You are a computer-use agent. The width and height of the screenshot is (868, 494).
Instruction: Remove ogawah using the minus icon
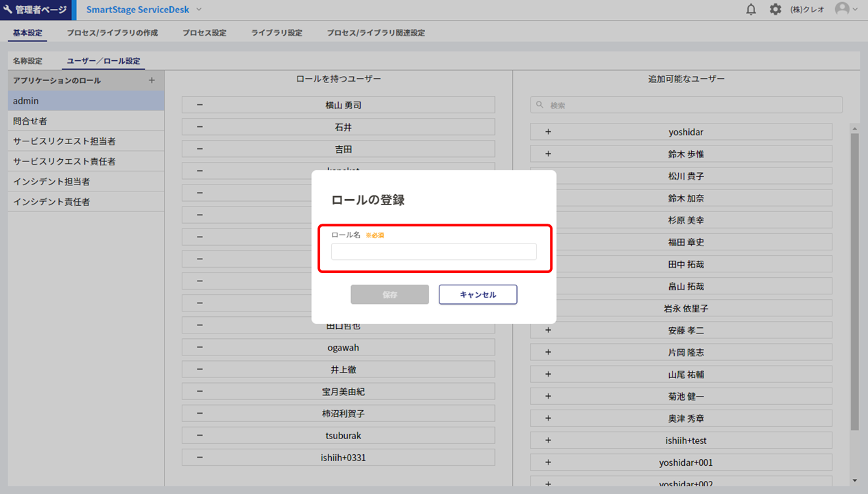(x=200, y=347)
